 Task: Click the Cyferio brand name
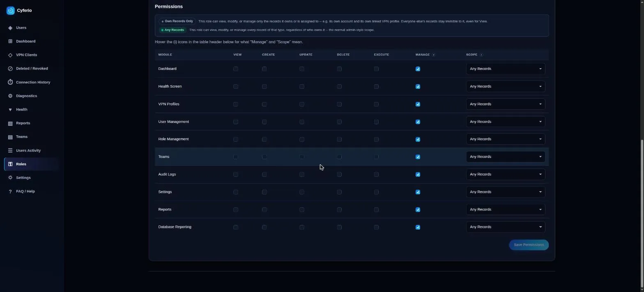point(24,10)
